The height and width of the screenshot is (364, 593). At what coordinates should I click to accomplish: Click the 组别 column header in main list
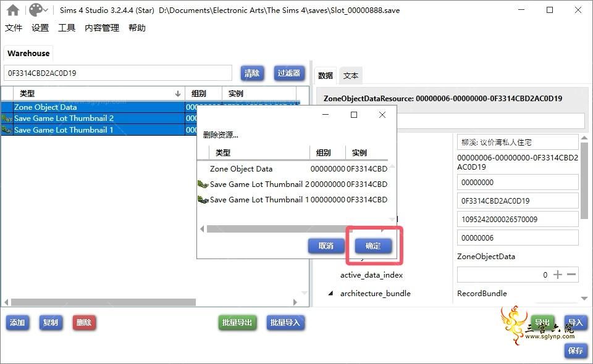click(203, 94)
